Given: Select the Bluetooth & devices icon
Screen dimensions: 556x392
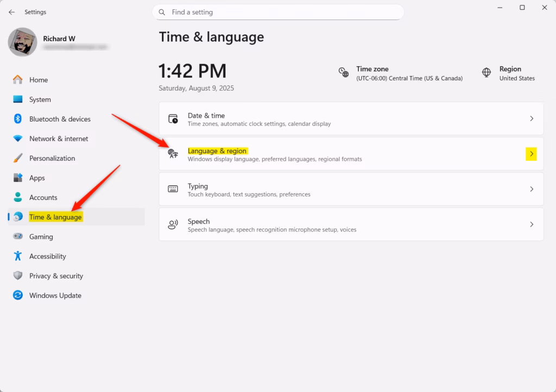Looking at the screenshot, I should 18,119.
